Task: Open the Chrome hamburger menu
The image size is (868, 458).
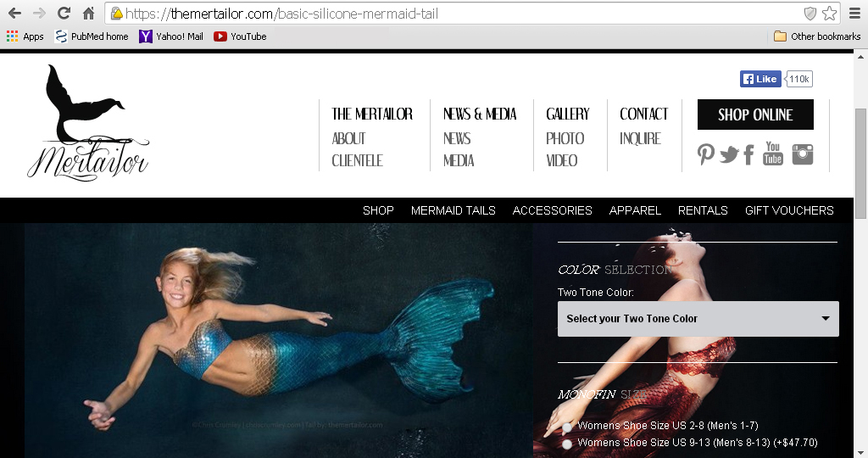Action: 854,14
